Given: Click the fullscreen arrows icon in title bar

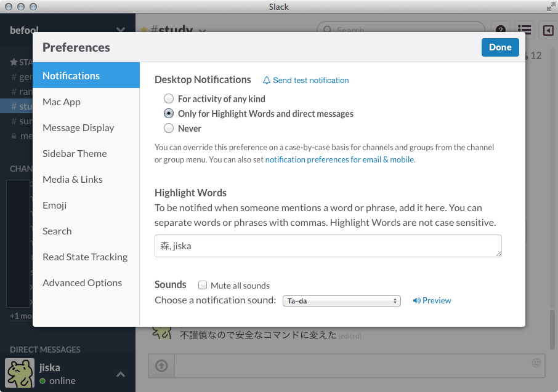Looking at the screenshot, I should tap(551, 7).
